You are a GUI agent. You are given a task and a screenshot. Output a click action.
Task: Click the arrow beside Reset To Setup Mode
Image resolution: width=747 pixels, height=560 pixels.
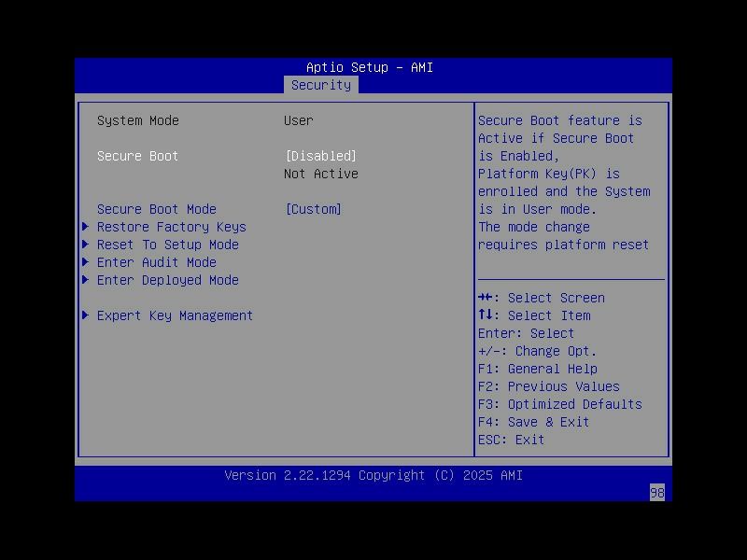click(x=86, y=245)
